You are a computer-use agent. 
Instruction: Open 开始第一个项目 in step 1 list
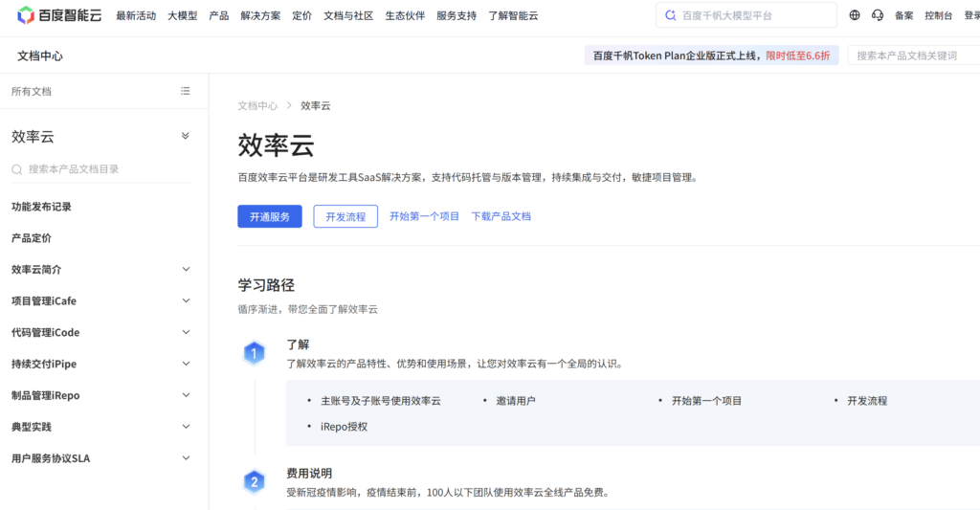pyautogui.click(x=706, y=401)
